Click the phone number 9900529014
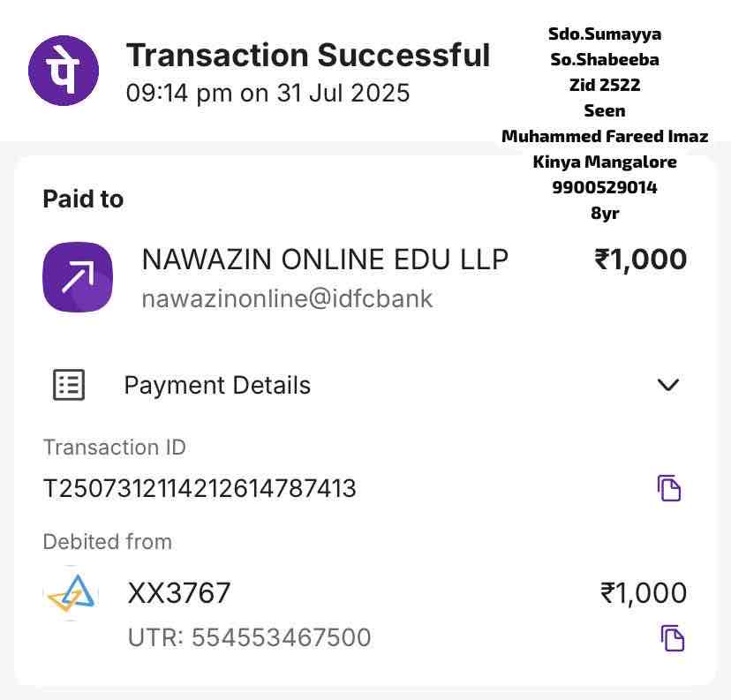Screen dimensions: 731x700 click(605, 187)
